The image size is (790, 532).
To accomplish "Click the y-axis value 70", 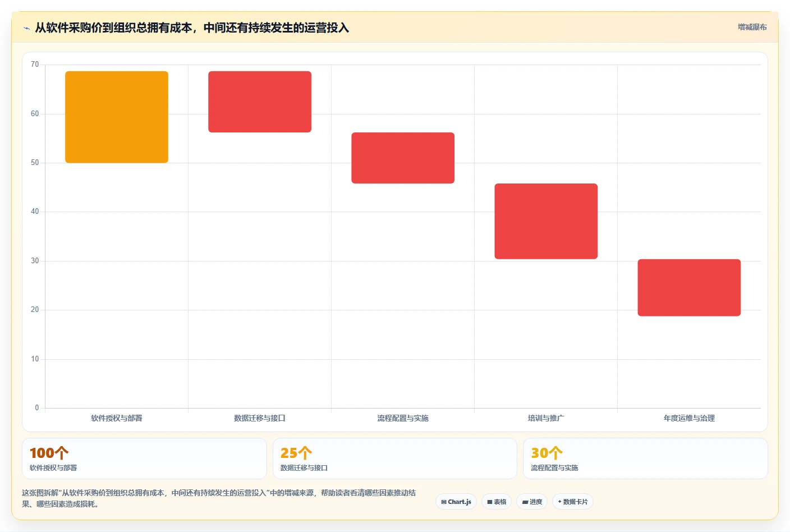I will [x=35, y=65].
